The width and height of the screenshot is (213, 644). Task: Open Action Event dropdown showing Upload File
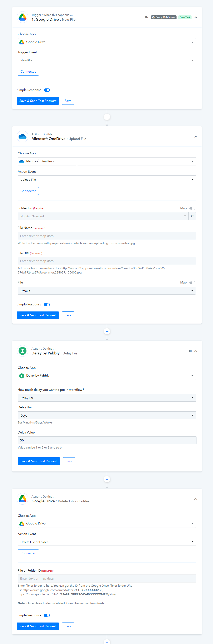point(107,179)
